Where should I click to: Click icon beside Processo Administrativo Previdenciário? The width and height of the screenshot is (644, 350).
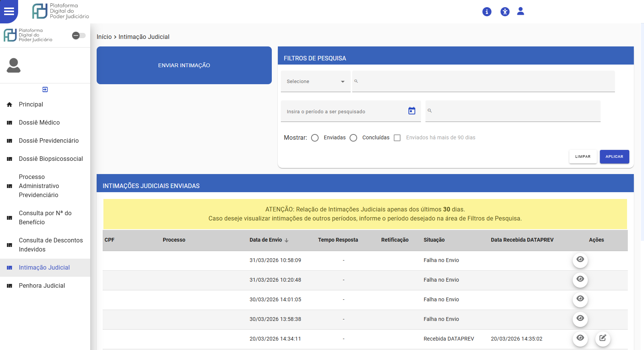(x=9, y=186)
